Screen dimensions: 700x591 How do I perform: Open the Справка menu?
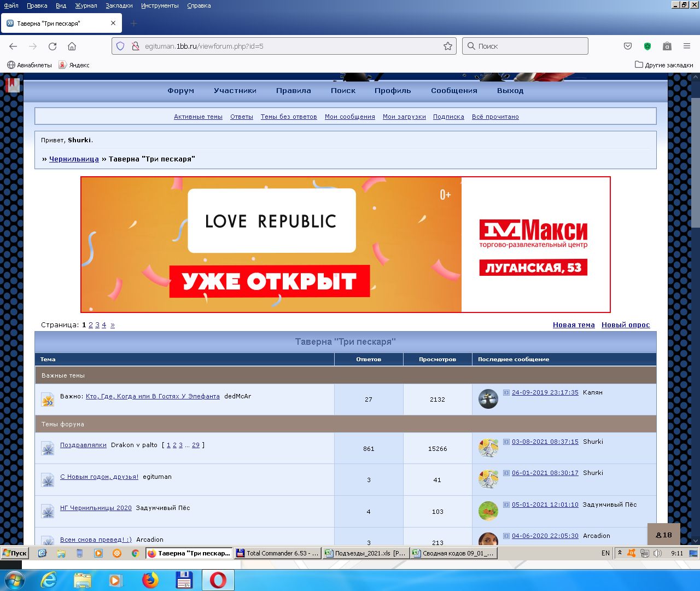click(199, 5)
